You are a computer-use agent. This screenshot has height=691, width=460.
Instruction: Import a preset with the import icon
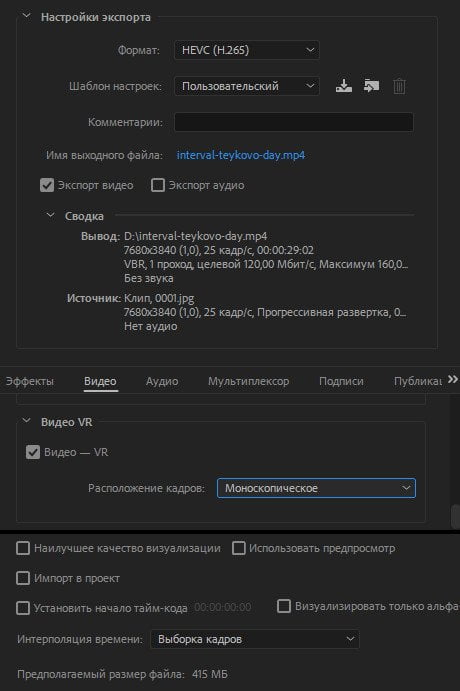tap(371, 85)
